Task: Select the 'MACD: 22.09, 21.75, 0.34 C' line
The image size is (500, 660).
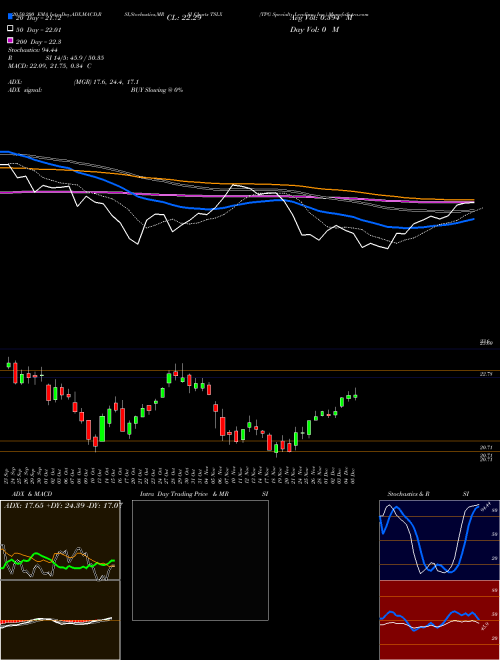Action: (50, 66)
